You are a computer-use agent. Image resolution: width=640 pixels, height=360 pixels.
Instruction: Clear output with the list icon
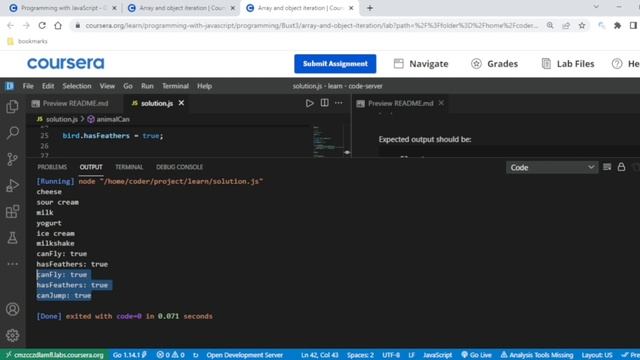(x=607, y=167)
